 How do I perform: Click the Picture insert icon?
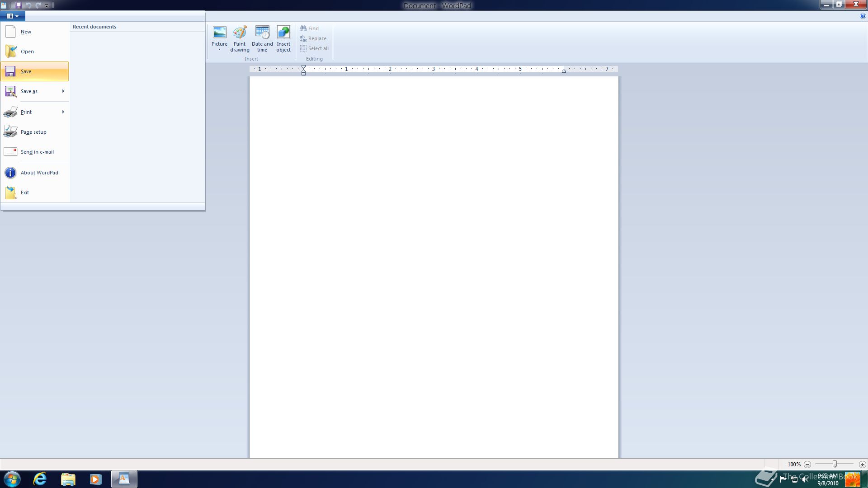click(219, 33)
